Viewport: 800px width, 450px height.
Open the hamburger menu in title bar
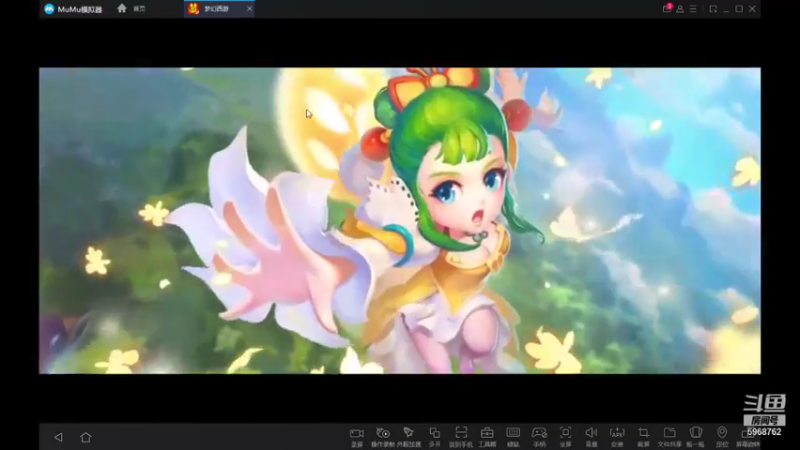click(693, 9)
